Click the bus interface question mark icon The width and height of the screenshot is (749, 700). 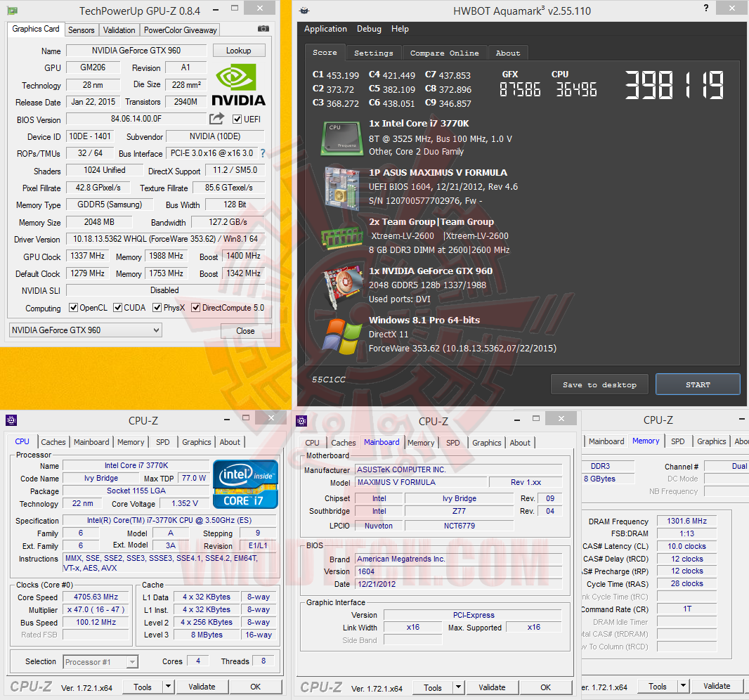pyautogui.click(x=263, y=153)
